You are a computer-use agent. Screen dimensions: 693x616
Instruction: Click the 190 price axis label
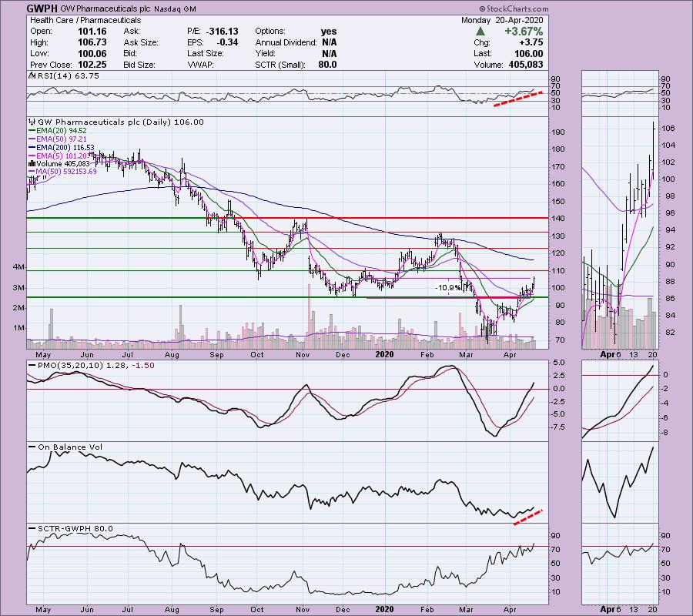coord(557,132)
